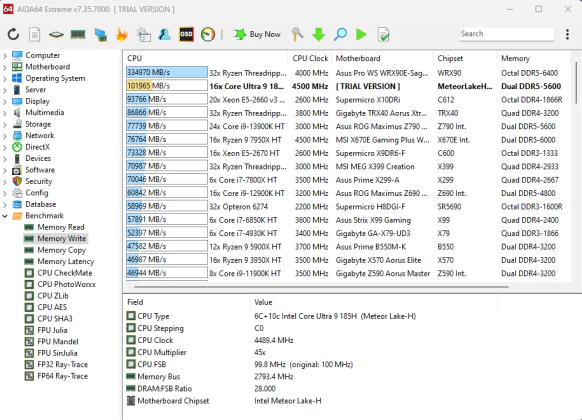Launch the System Stability Test flame icon
Image resolution: width=582 pixels, height=420 pixels.
click(x=122, y=35)
